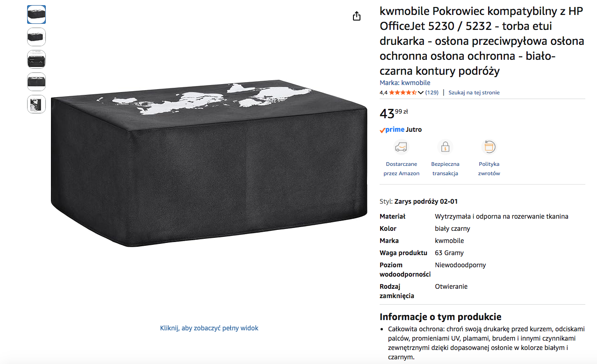Click the delivery truck icon
Screen dimensions: 597x364
click(401, 147)
